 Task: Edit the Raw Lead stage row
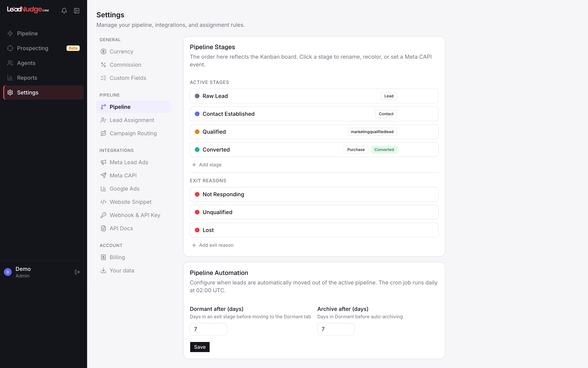[x=314, y=96]
